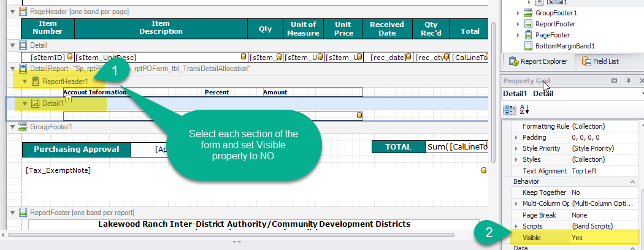Pin the Property Grid panel
The width and height of the screenshot is (644, 250).
point(627,81)
